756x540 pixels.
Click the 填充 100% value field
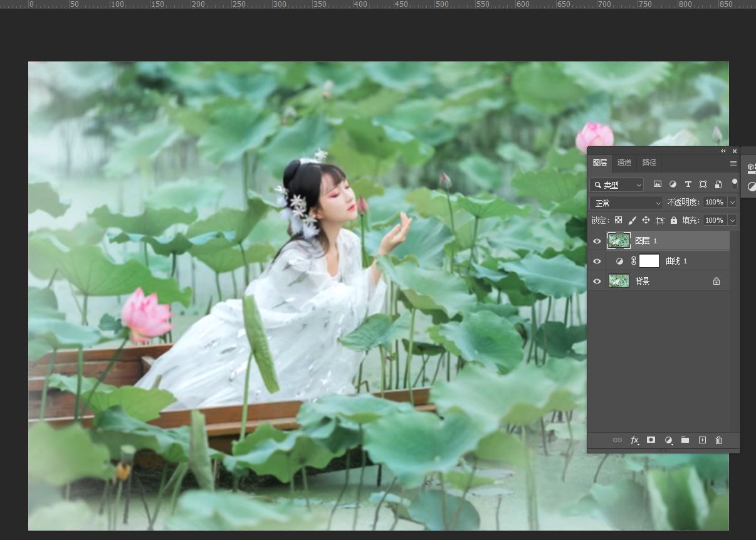tap(715, 220)
